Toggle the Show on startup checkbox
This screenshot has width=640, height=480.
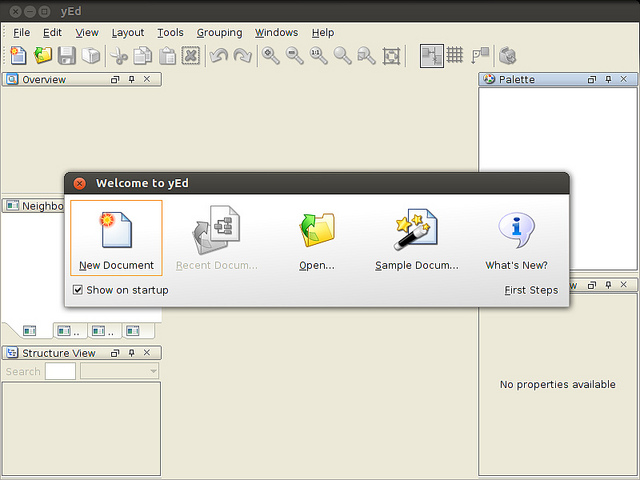coord(78,290)
